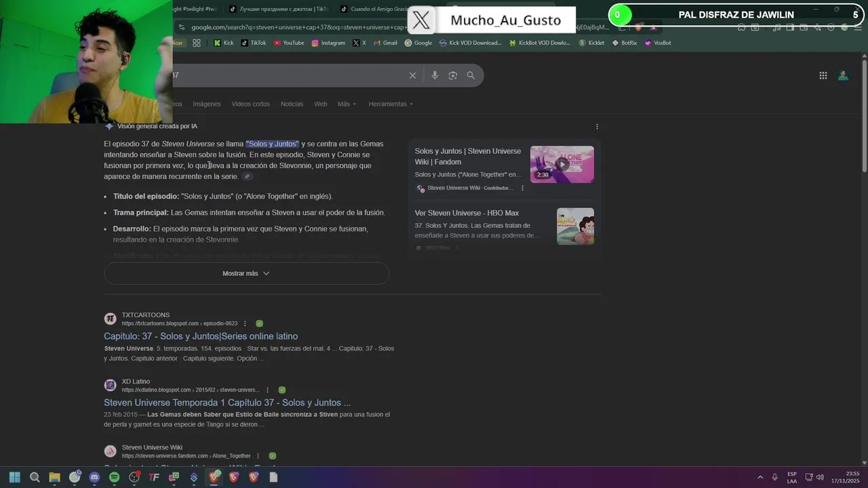Click the magnifier search button

click(471, 75)
